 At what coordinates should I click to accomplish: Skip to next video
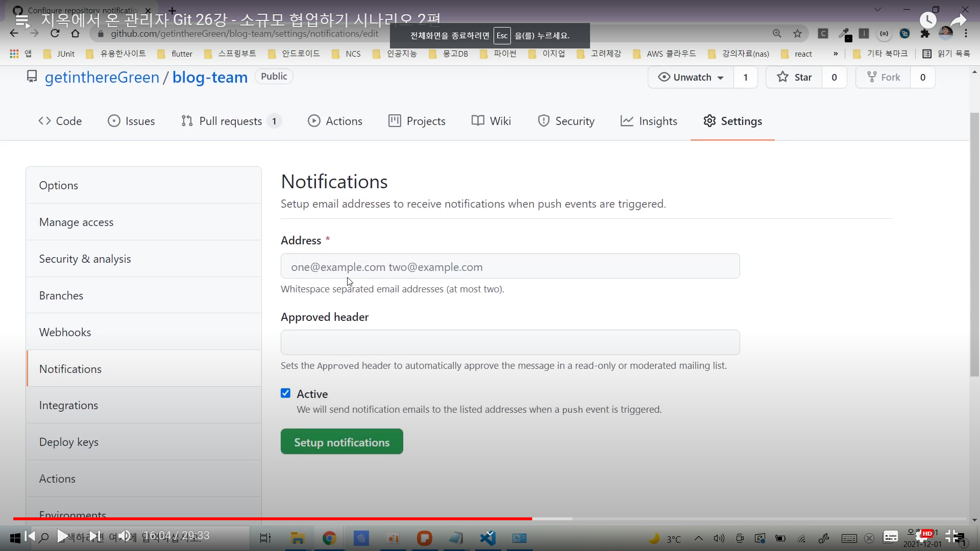coord(95,536)
